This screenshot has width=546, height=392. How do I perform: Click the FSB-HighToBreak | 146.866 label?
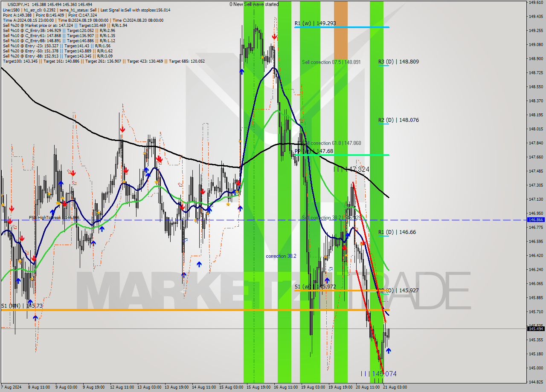tap(54, 218)
